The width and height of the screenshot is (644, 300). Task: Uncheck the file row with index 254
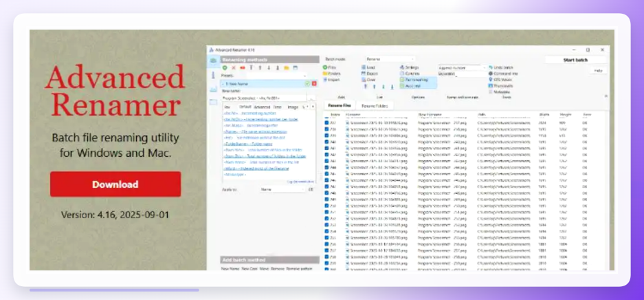[x=327, y=232]
